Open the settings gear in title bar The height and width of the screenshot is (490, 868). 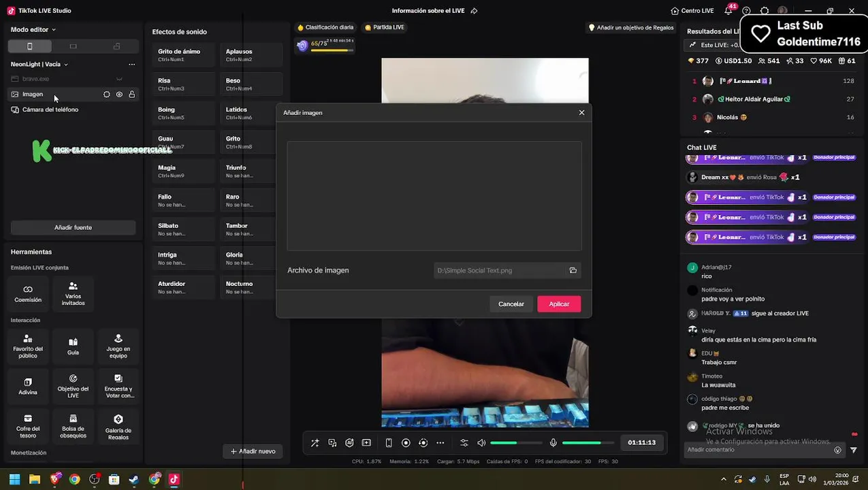click(x=765, y=11)
